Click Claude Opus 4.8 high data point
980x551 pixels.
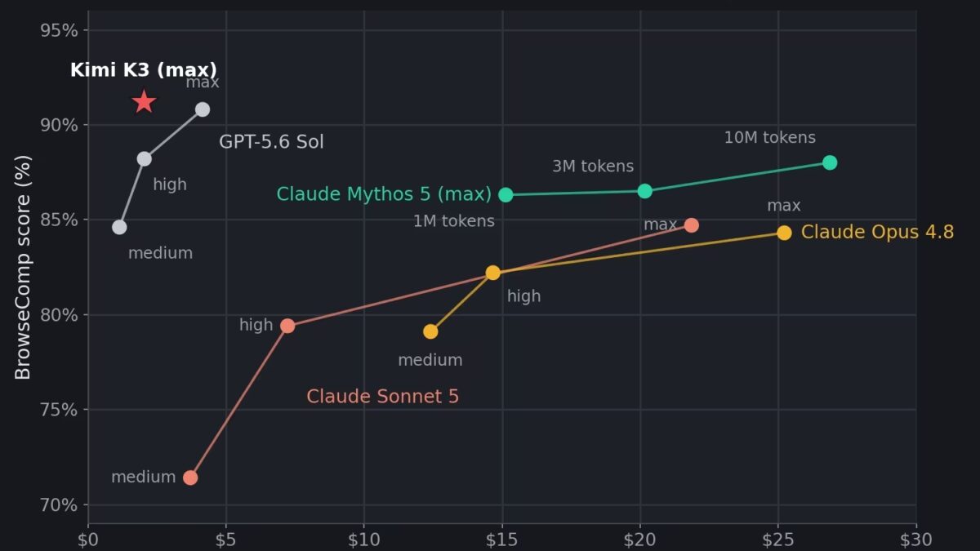point(492,273)
